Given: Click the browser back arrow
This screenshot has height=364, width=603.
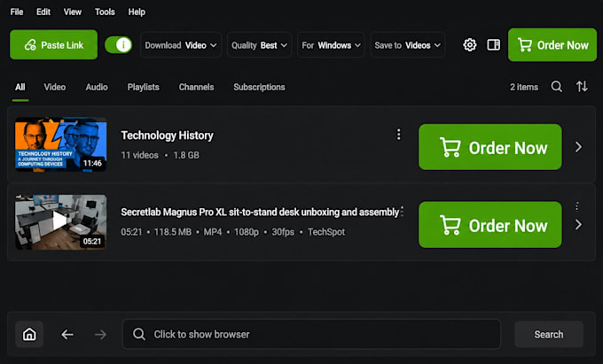Looking at the screenshot, I should [x=67, y=335].
